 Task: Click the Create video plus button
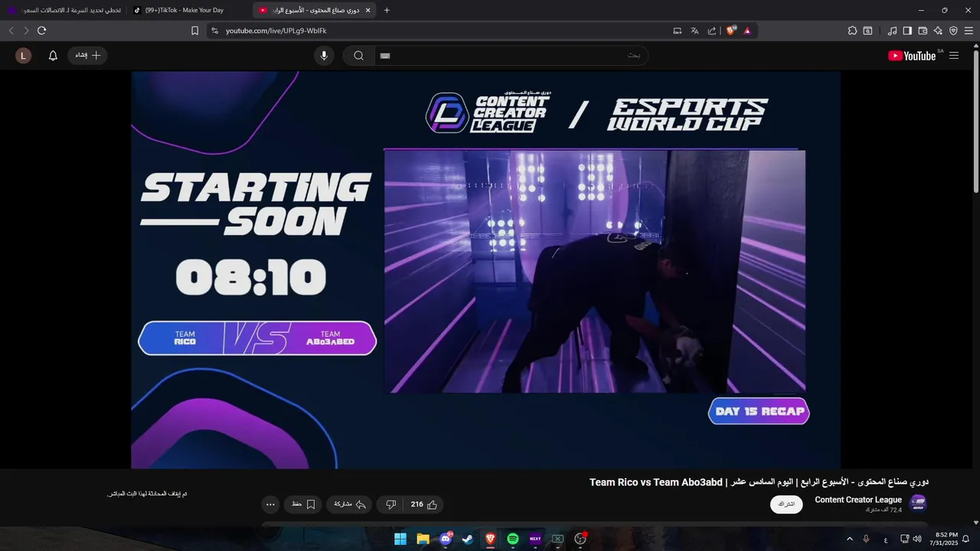pos(87,55)
